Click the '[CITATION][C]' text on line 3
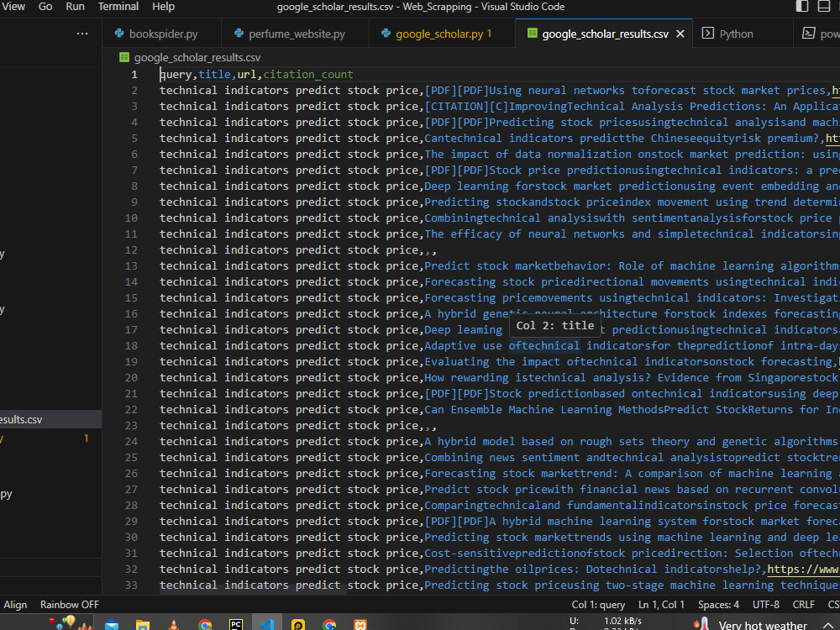 coord(466,107)
